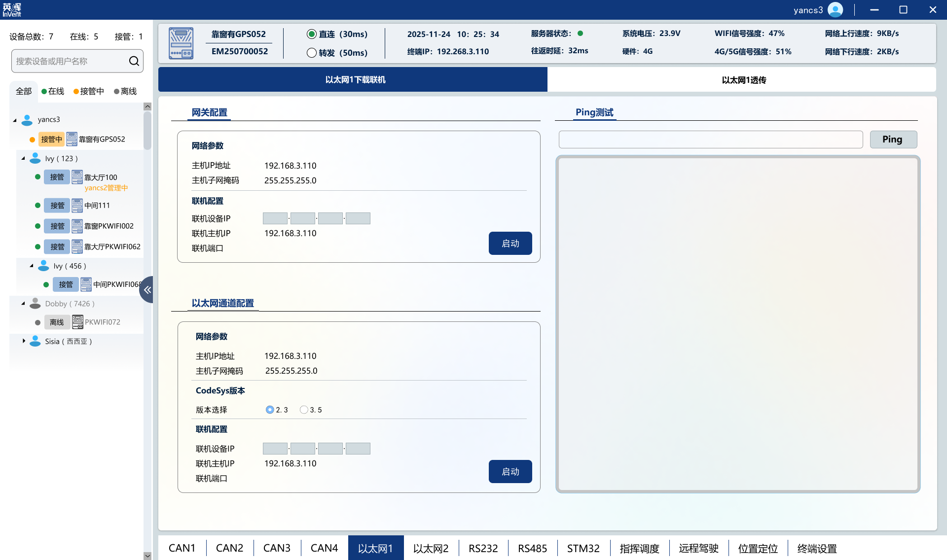947x560 pixels.
Task: Click device icon beside 靠窗有GPS052
Action: tap(72, 139)
